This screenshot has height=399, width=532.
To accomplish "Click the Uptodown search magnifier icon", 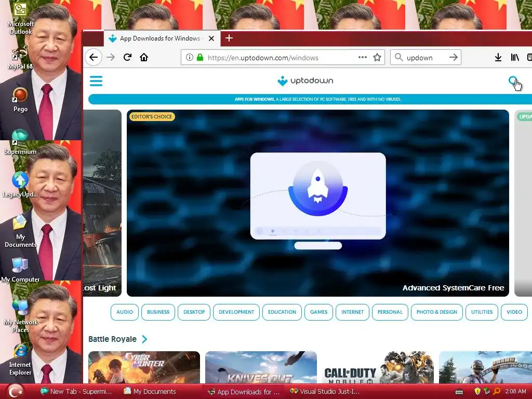I will tap(513, 81).
